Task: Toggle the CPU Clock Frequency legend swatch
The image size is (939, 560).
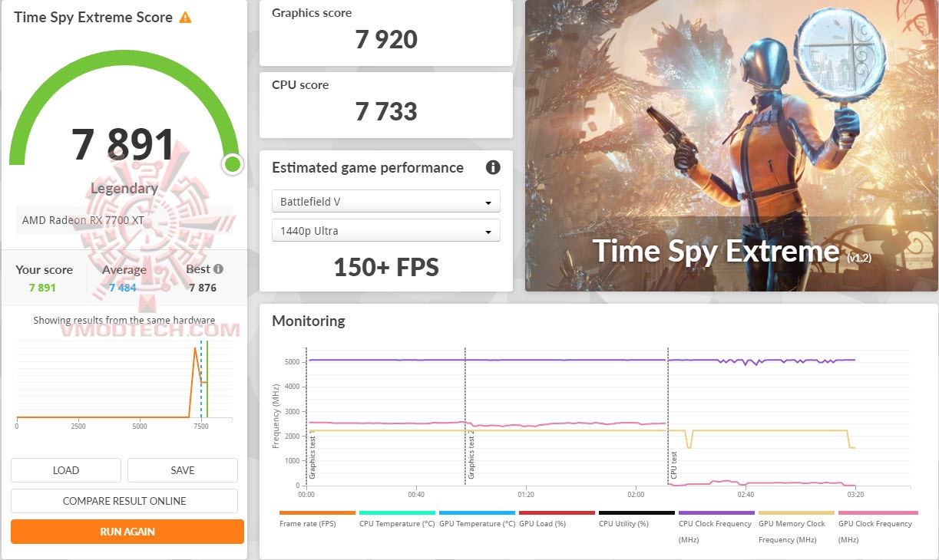Action: 717,512
